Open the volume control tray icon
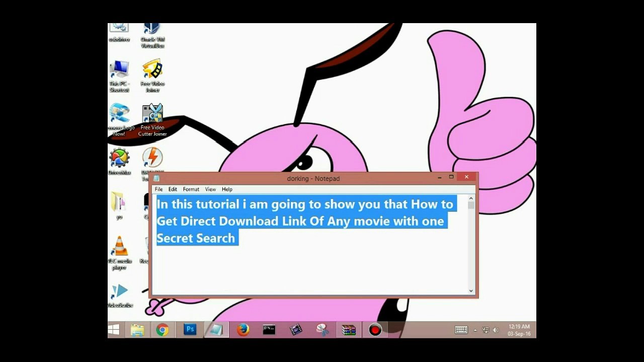The image size is (644, 362). point(496,330)
